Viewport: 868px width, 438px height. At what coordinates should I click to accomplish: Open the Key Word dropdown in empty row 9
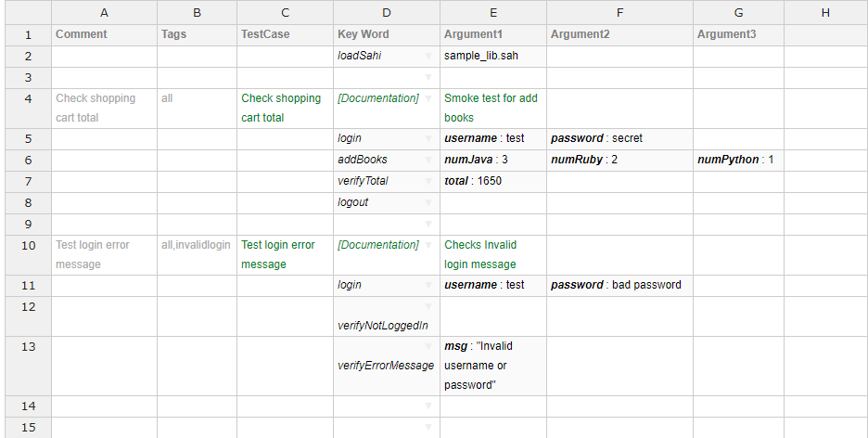pos(428,224)
